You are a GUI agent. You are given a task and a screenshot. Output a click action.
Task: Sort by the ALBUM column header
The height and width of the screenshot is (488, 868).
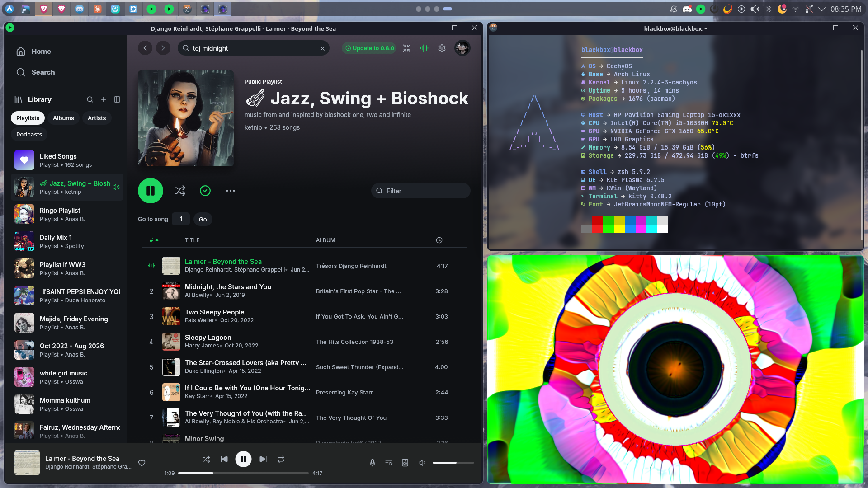coord(325,240)
